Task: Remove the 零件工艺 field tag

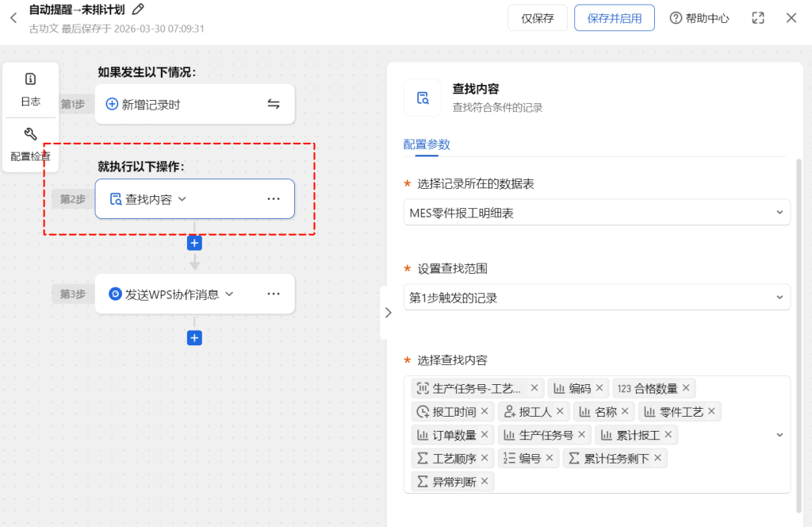Action: 711,411
